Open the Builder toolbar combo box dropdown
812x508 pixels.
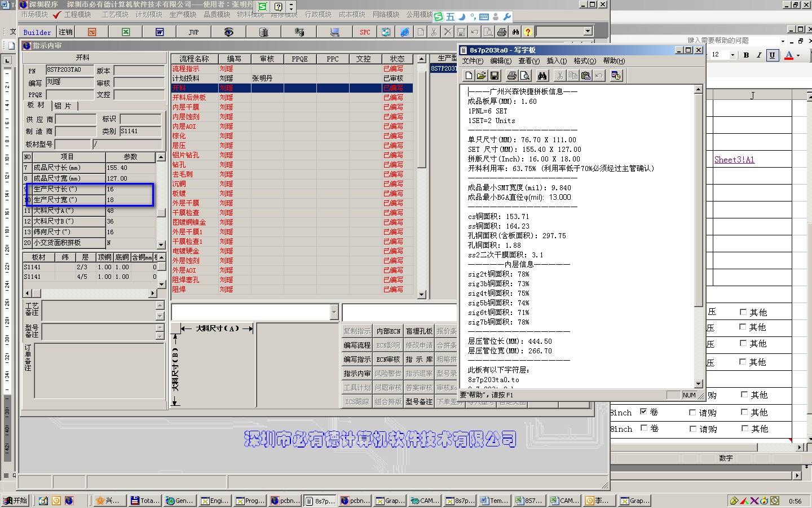pyautogui.click(x=588, y=32)
